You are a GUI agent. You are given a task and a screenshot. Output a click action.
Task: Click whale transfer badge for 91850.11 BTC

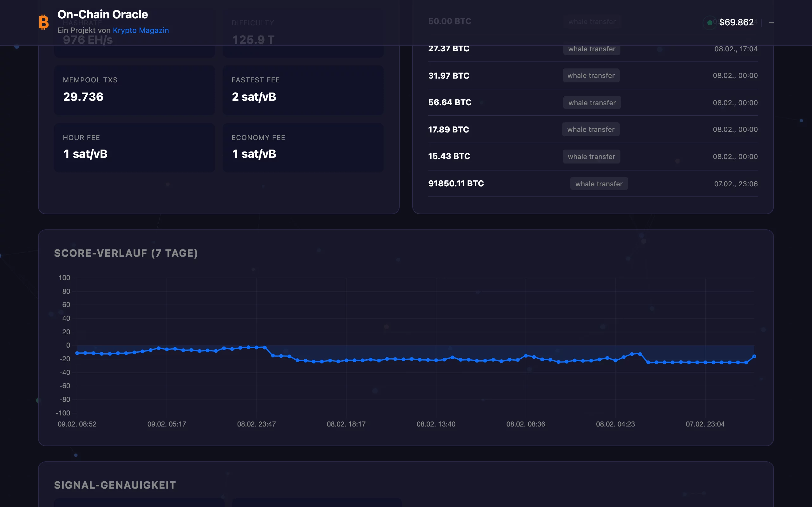[x=599, y=184]
